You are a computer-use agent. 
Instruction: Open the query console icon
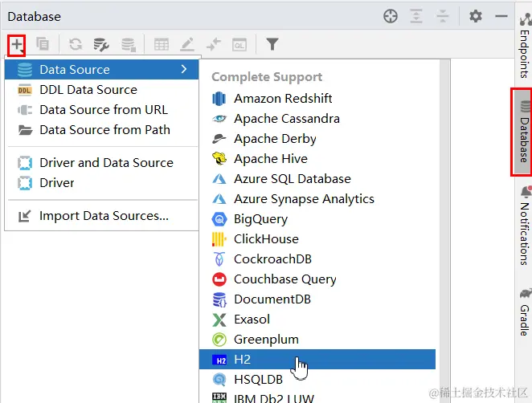pos(239,45)
